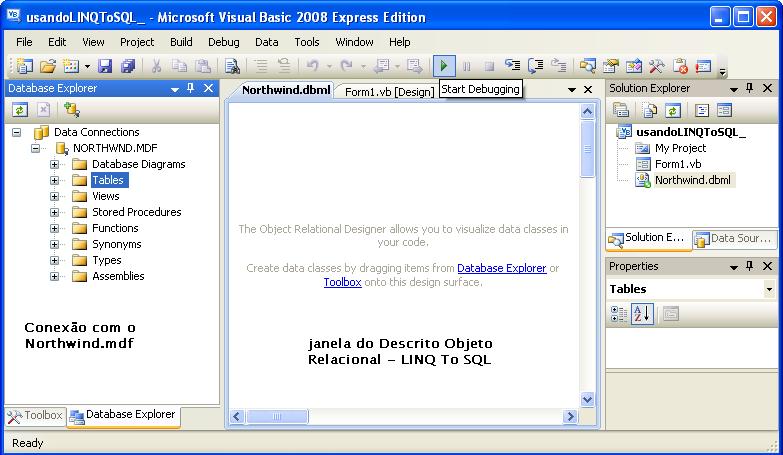Open the Build menu
Viewport: 783px width, 455px height.
click(181, 42)
